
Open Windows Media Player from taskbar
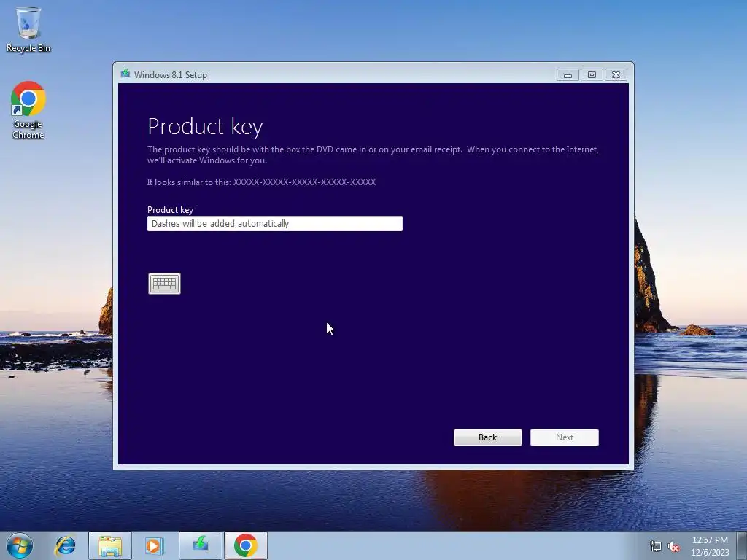click(x=155, y=545)
